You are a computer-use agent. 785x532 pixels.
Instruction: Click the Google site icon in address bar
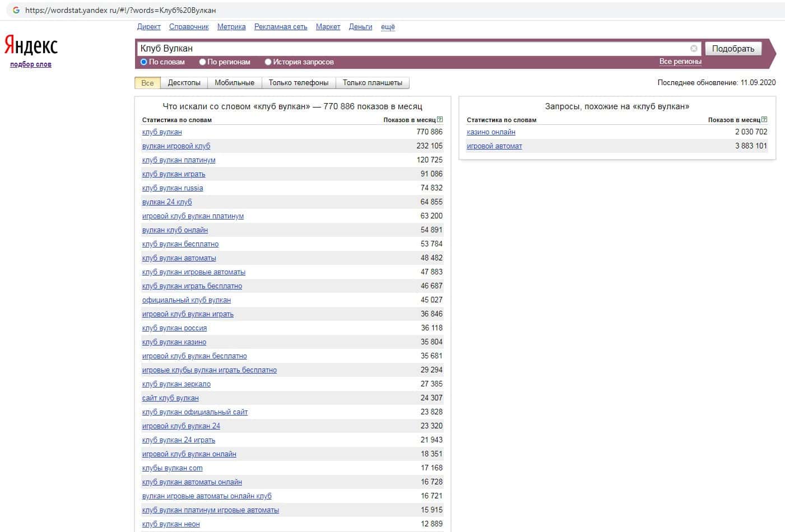[16, 10]
